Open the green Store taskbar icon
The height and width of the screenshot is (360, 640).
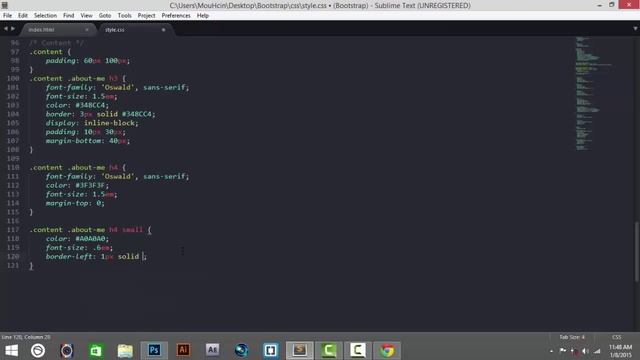[96, 350]
